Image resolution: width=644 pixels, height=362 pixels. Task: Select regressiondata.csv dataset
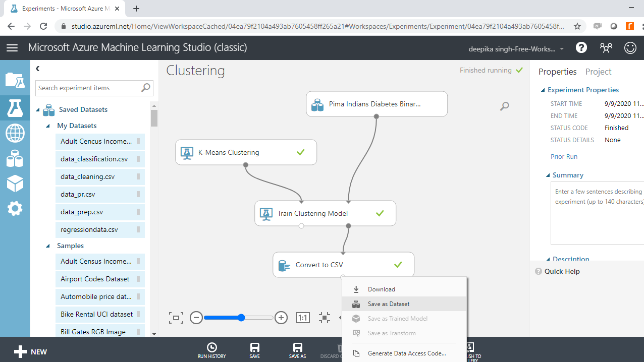[100, 230]
